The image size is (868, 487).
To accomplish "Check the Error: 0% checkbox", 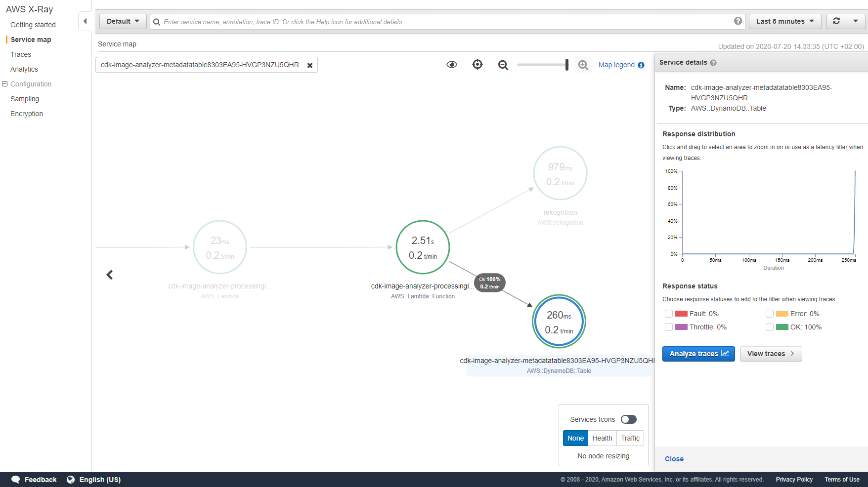I will pos(770,314).
